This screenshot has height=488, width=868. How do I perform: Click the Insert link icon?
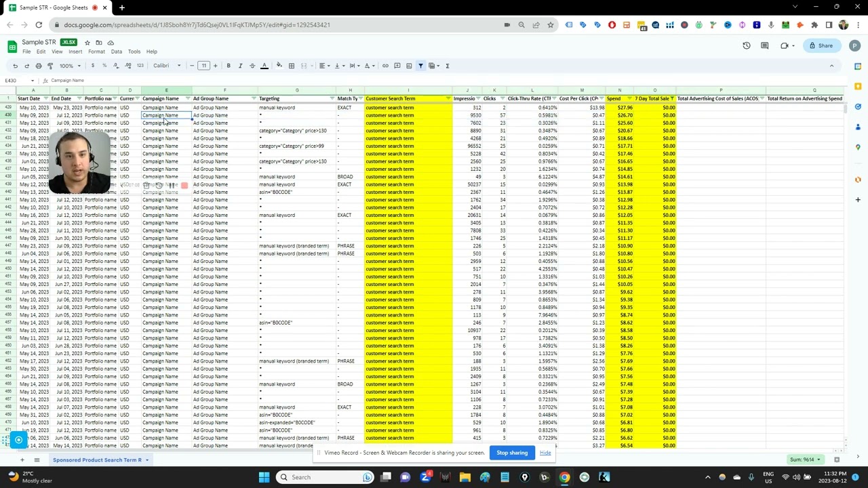[x=385, y=66]
